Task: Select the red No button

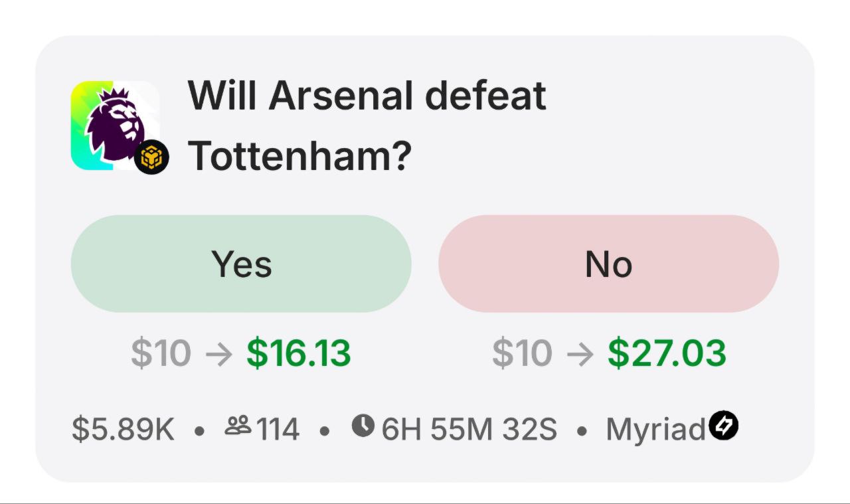Action: 608,264
